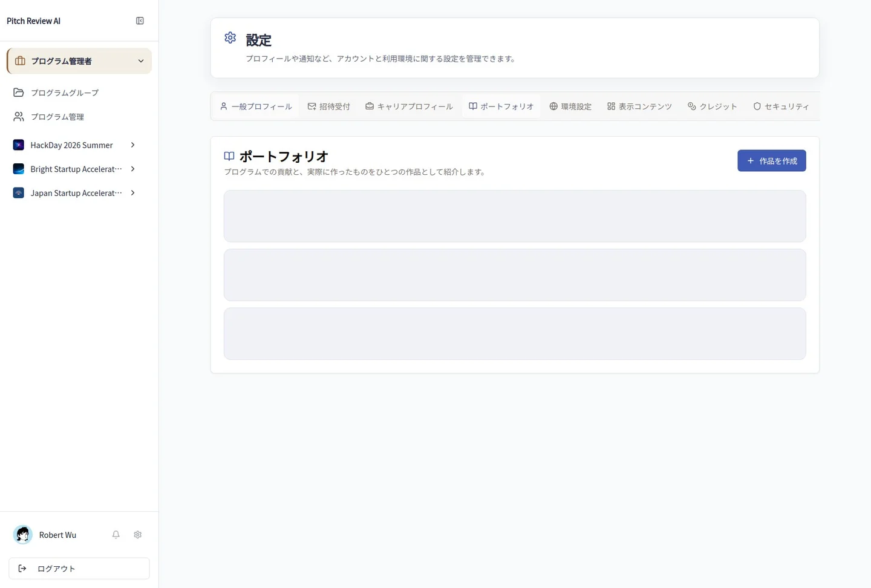Click Robert Wu avatar image
The width and height of the screenshot is (871, 588).
pos(23,535)
